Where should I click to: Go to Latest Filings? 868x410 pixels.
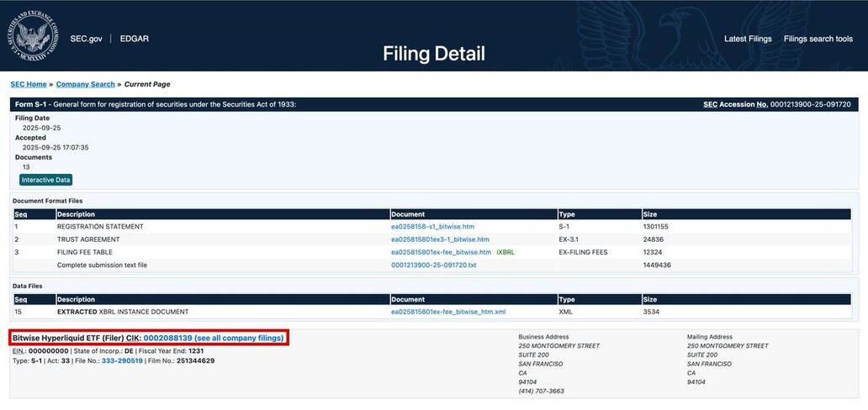(748, 39)
